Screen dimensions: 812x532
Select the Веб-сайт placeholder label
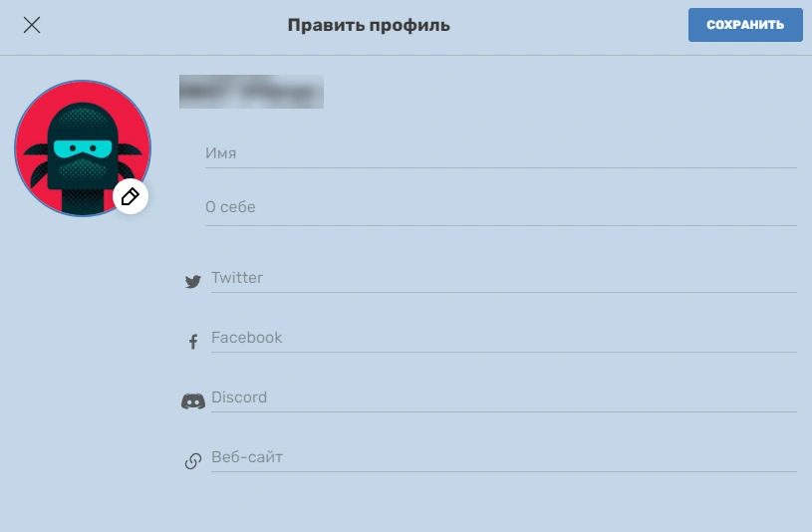247,457
